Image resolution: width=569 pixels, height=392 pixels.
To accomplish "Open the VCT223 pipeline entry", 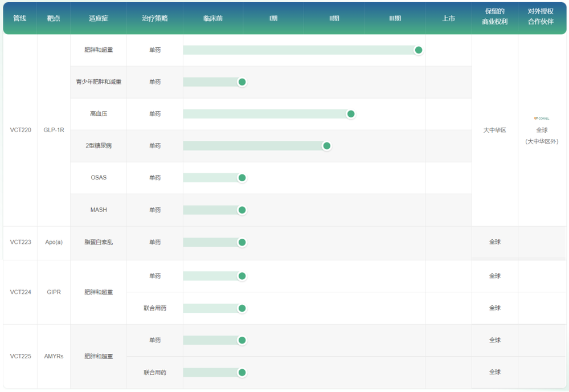I will click(21, 242).
